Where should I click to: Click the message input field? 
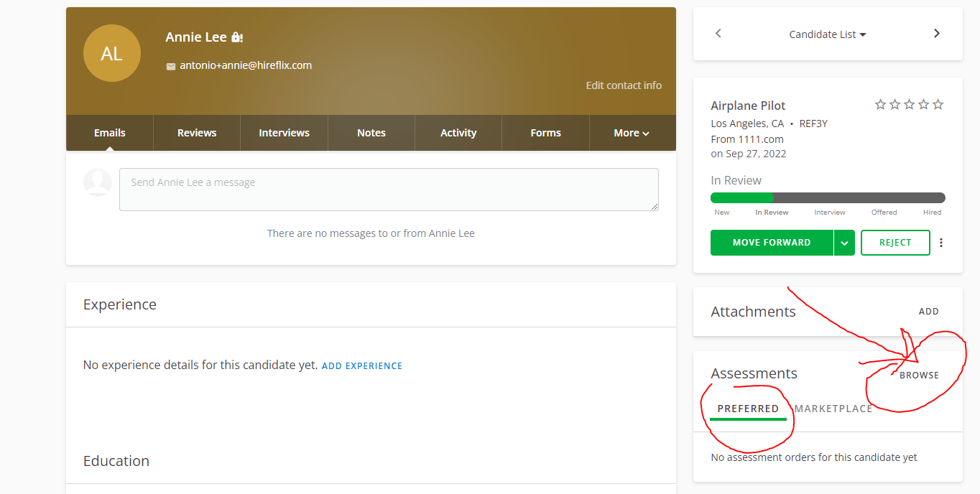point(389,190)
